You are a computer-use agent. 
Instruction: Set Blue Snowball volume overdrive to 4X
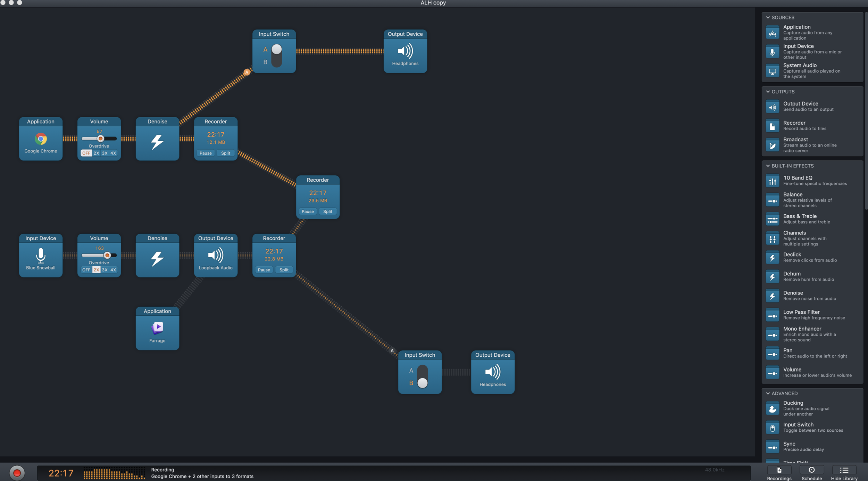click(x=113, y=270)
